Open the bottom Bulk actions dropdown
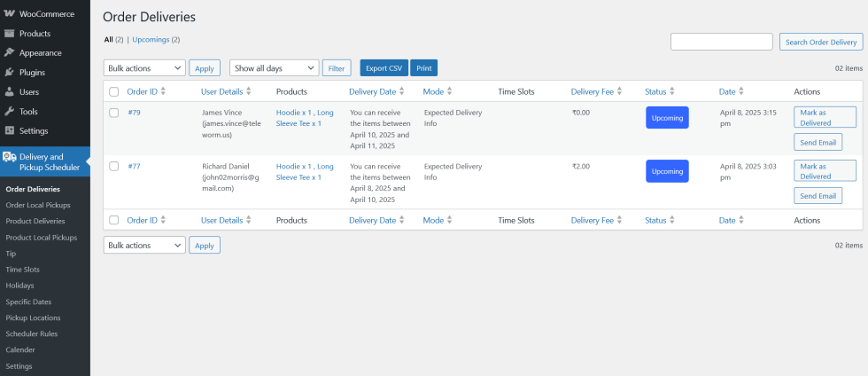Image resolution: width=868 pixels, height=376 pixels. point(144,245)
